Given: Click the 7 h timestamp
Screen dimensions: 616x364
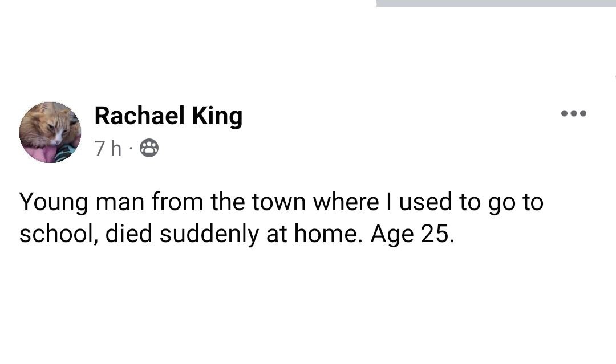Looking at the screenshot, I should click(108, 149).
